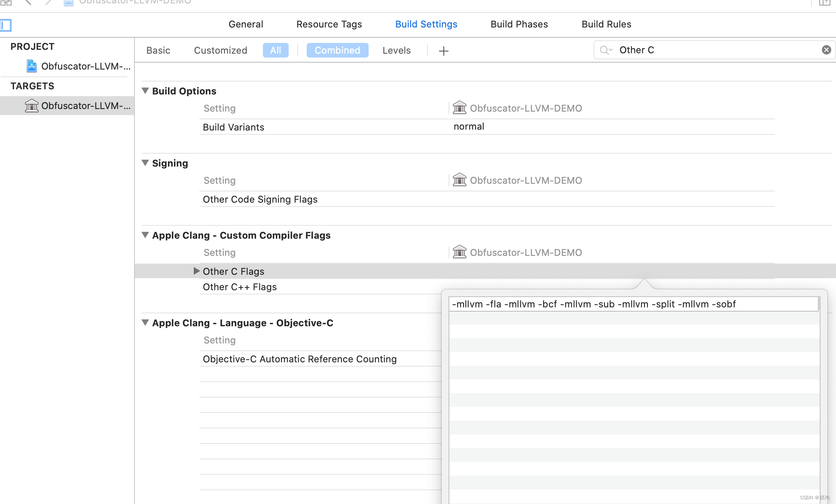Viewport: 836px width, 504px height.
Task: Click the target icon in Build Options header
Action: tap(460, 108)
